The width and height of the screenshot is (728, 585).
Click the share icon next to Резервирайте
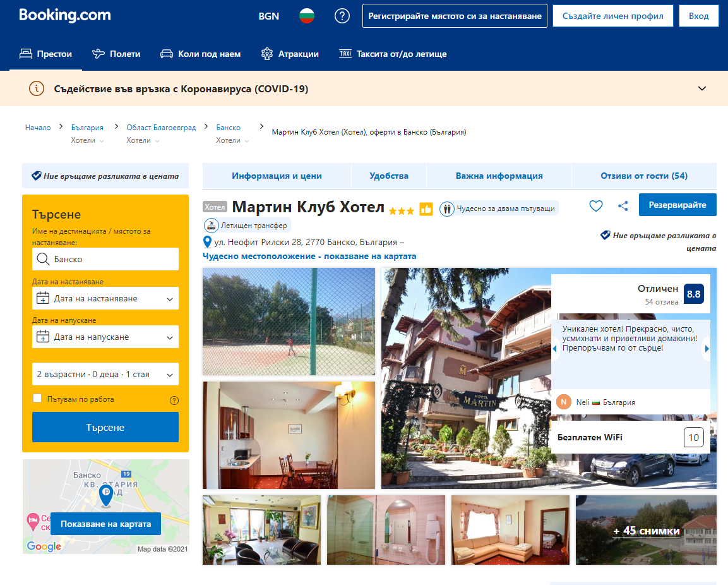tap(623, 205)
